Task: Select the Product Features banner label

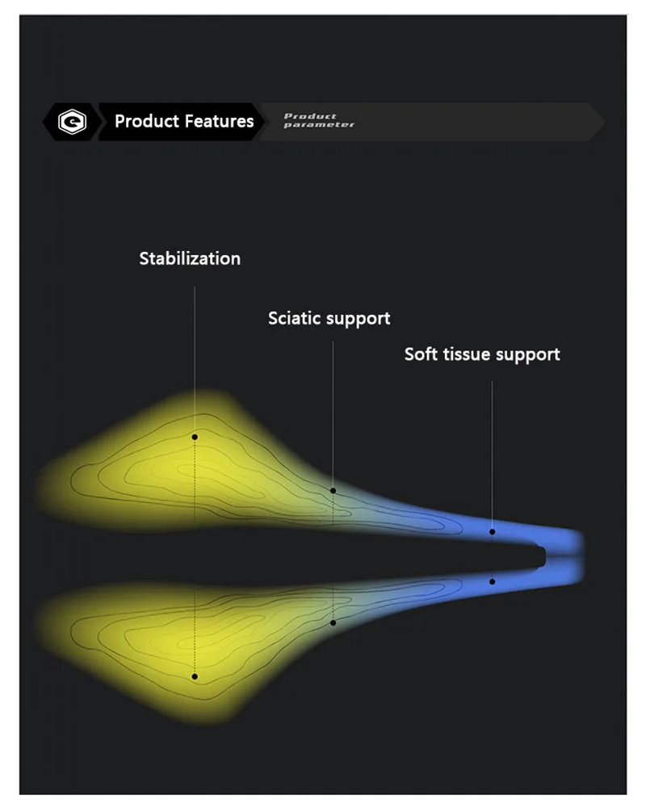Action: (184, 121)
